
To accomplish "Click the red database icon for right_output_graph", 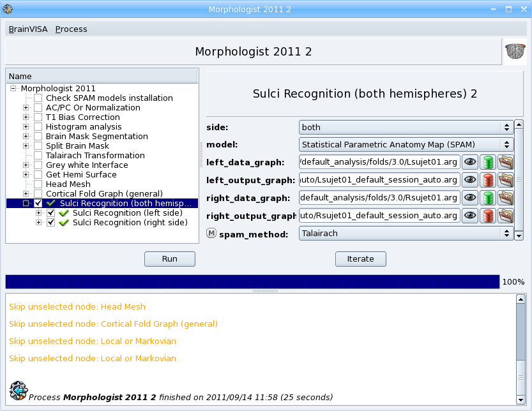I will pyautogui.click(x=487, y=216).
